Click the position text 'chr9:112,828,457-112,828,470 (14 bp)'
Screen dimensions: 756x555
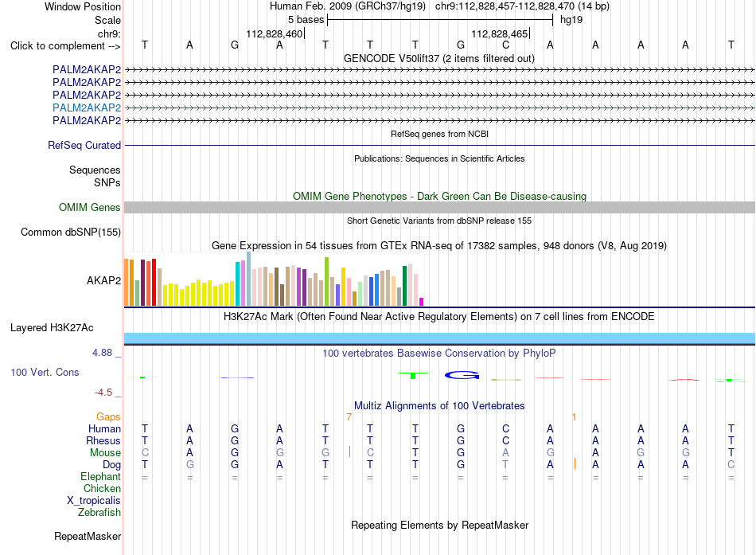click(522, 6)
